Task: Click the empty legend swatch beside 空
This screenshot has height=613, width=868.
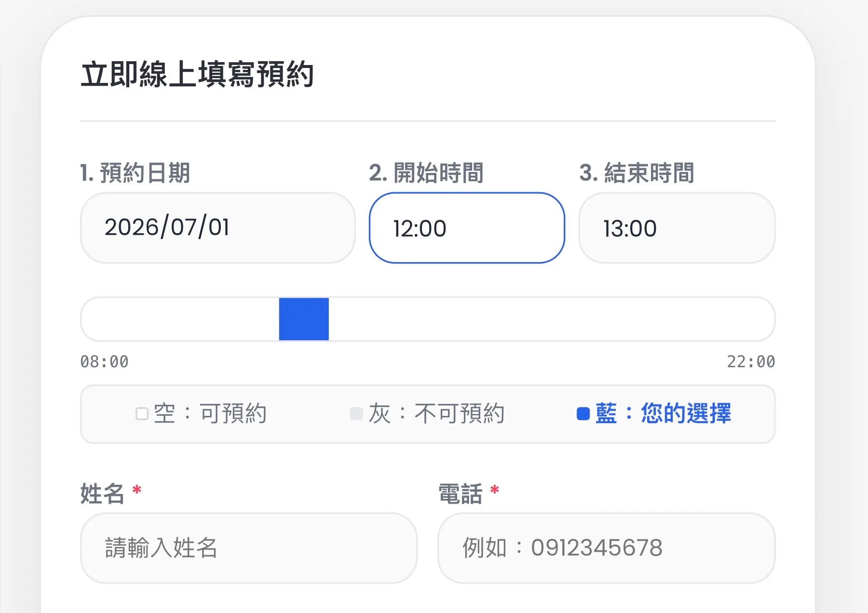Action: 142,414
